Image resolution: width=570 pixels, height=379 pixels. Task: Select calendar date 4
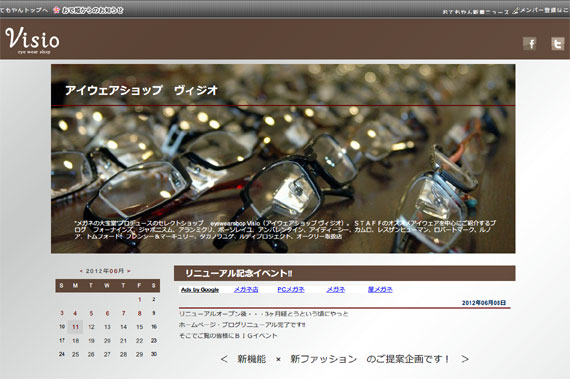coord(75,313)
